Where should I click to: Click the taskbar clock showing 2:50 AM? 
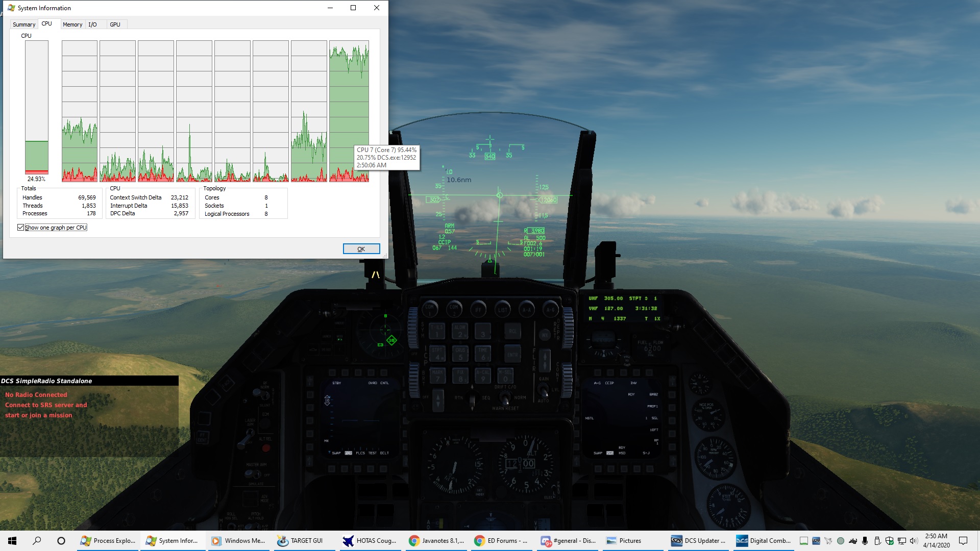[x=936, y=541]
